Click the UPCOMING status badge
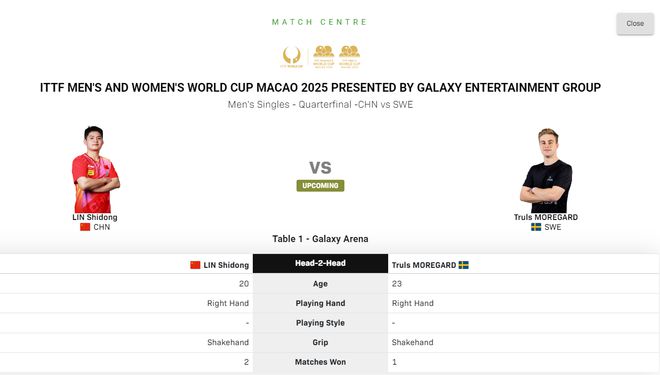 (x=320, y=186)
